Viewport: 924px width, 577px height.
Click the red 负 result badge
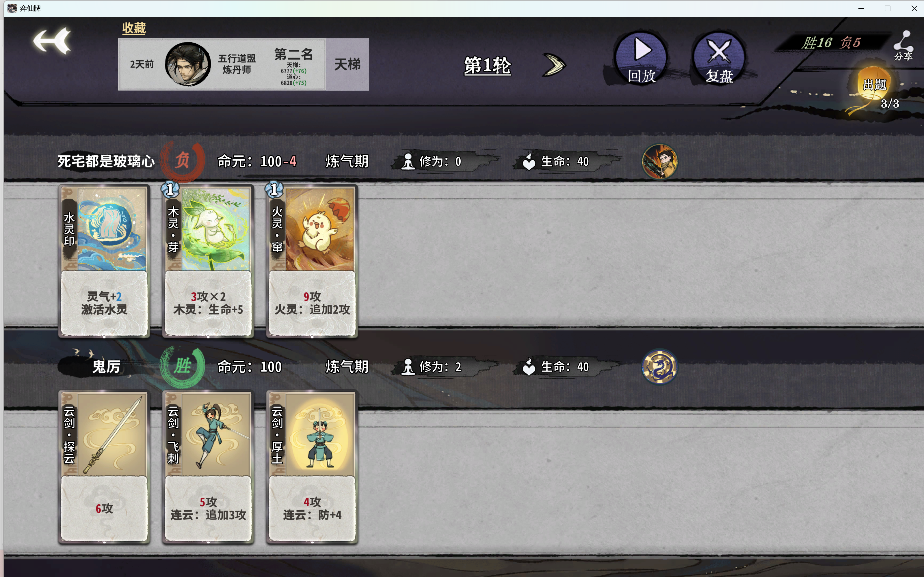click(x=182, y=161)
